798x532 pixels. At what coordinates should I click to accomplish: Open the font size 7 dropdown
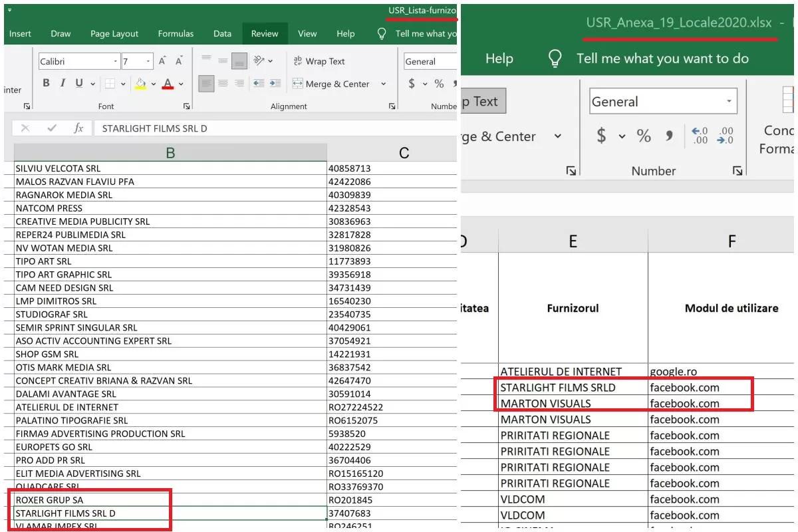(148, 61)
